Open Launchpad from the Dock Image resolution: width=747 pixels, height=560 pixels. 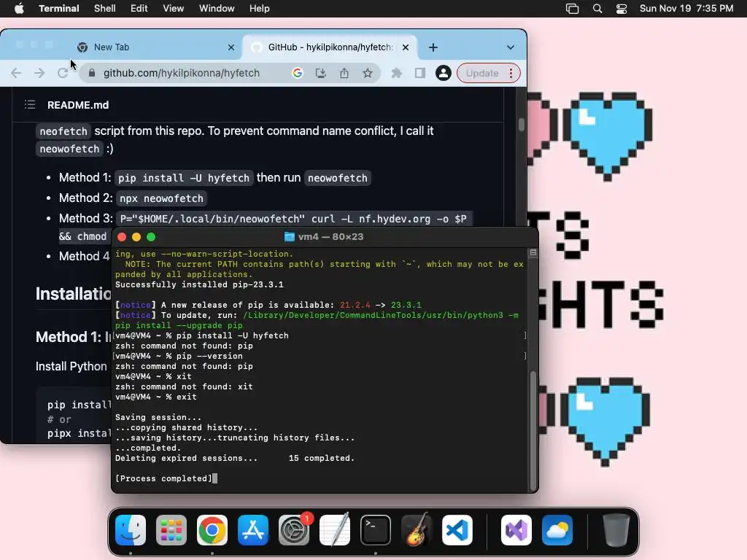(x=171, y=530)
